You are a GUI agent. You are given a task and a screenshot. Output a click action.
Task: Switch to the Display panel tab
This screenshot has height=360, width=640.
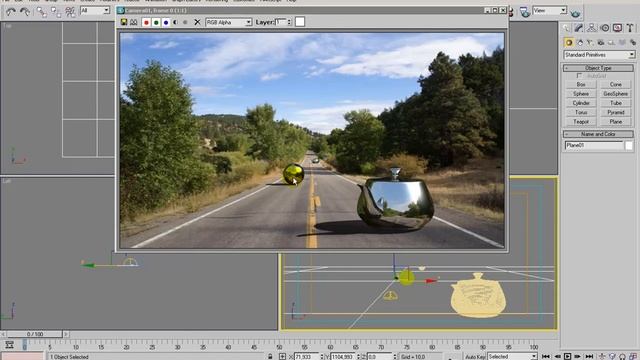tap(617, 28)
